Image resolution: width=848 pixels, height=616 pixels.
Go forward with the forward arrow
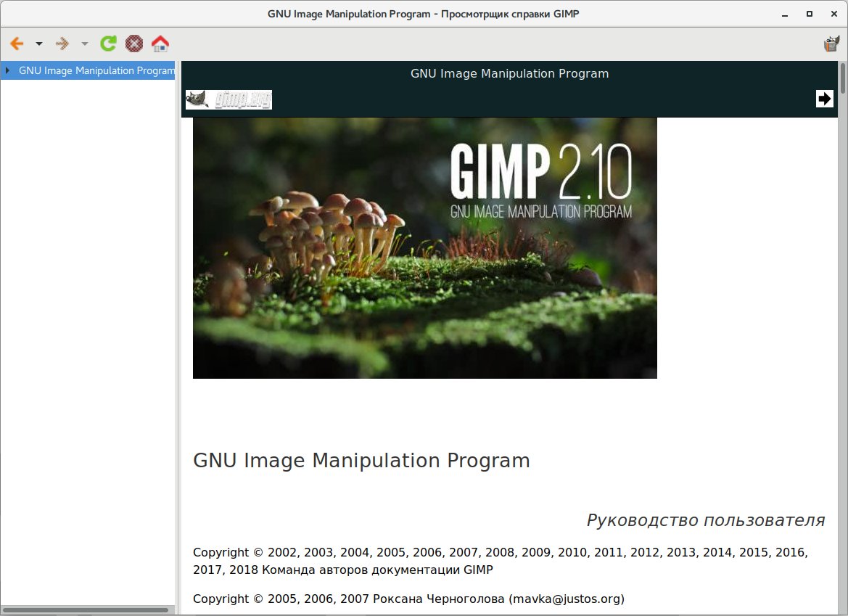coord(62,44)
